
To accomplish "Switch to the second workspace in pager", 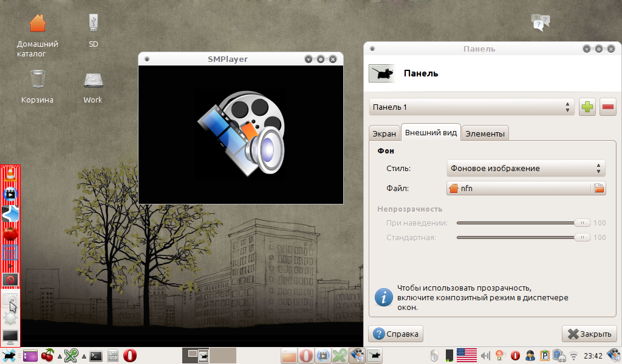I will click(x=223, y=356).
